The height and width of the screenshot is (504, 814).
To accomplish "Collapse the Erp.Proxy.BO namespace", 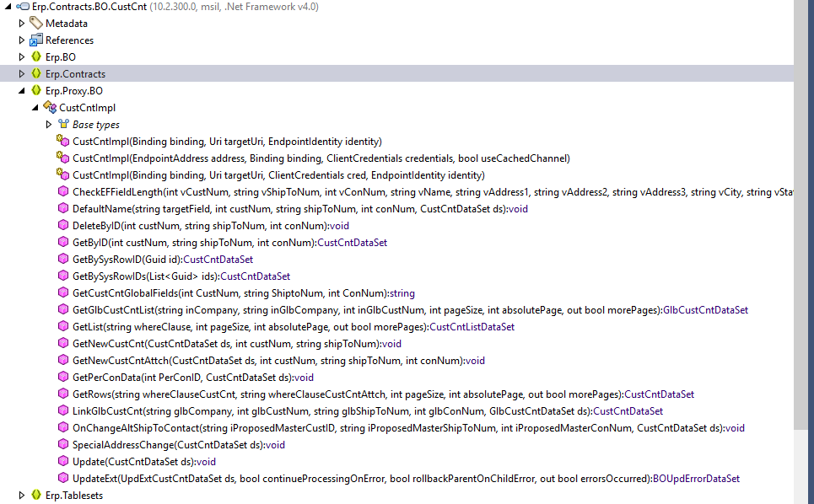I will click(21, 91).
